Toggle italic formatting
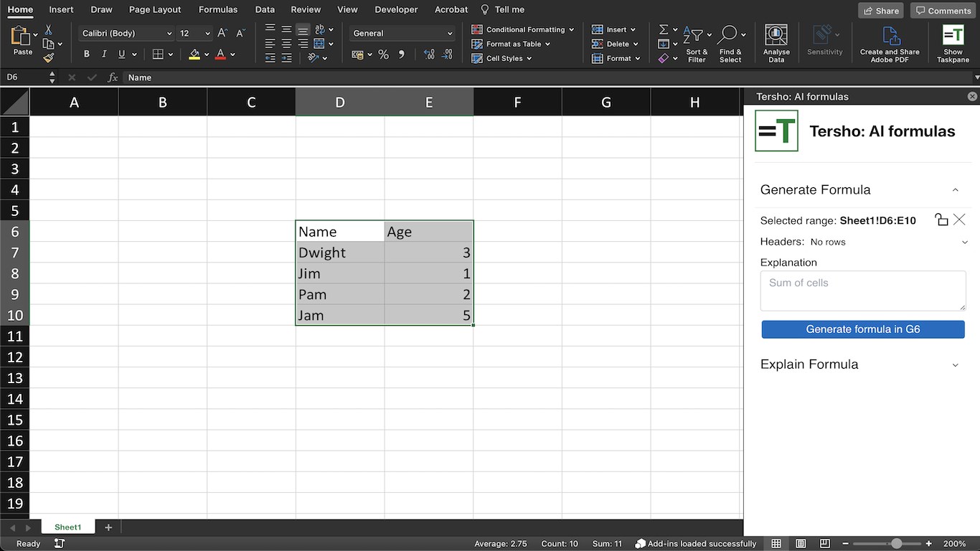980x551 pixels. click(x=104, y=55)
